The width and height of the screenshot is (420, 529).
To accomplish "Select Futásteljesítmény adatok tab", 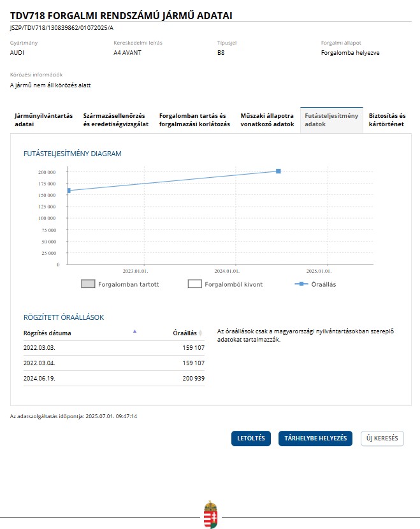I will 331,120.
